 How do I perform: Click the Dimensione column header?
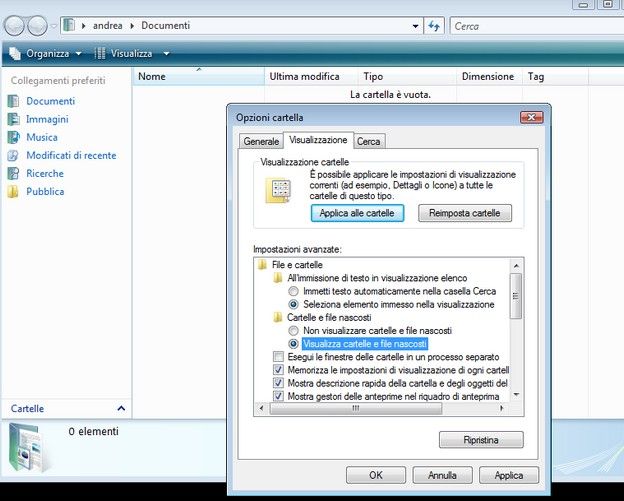[489, 76]
